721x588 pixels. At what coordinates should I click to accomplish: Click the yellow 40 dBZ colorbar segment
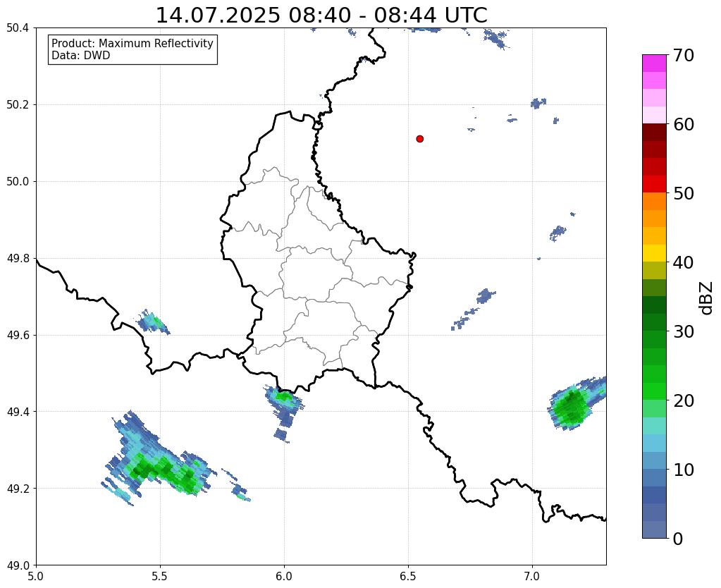(654, 254)
